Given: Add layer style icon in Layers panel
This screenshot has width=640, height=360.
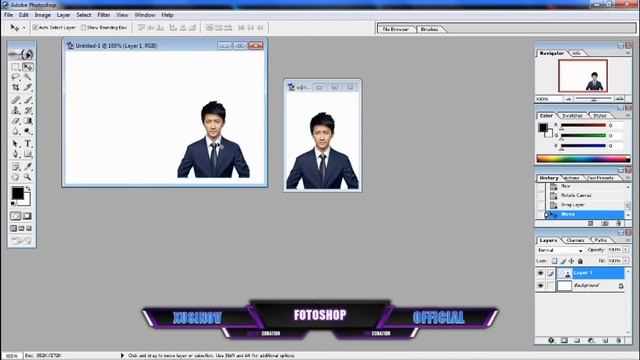Looking at the screenshot, I should (551, 340).
